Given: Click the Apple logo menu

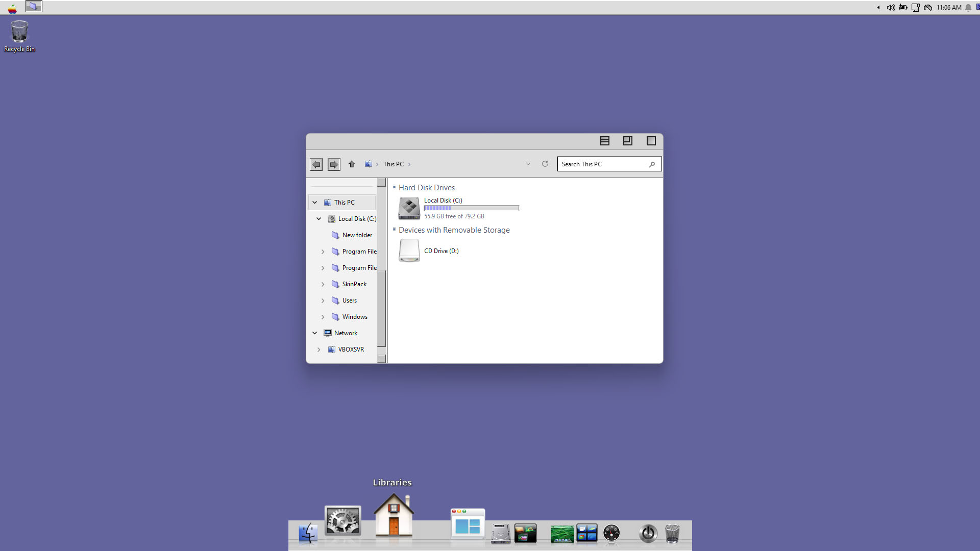Looking at the screenshot, I should click(x=12, y=8).
